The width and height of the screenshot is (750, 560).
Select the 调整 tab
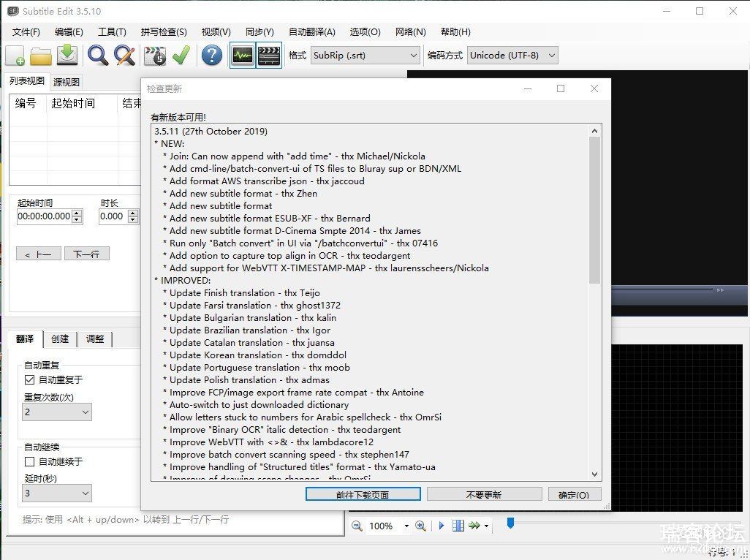95,339
